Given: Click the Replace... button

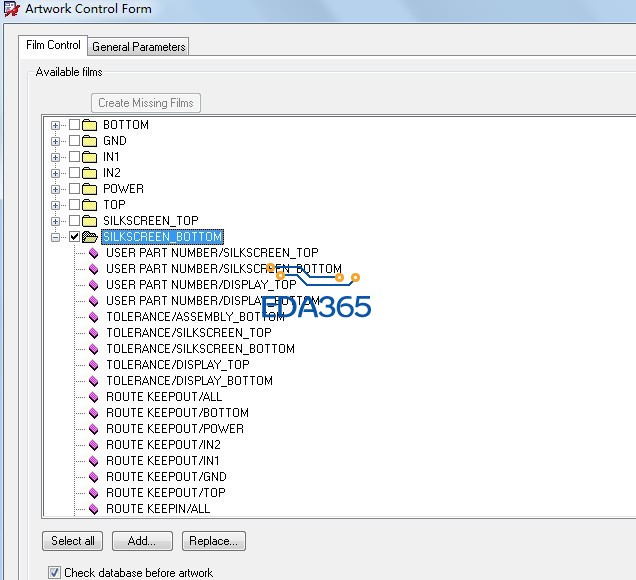Looking at the screenshot, I should [214, 541].
